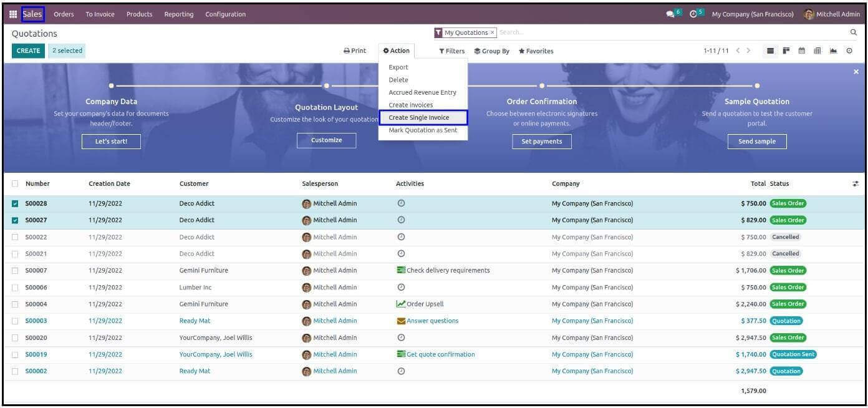Click activity clock for S00027

pos(401,220)
